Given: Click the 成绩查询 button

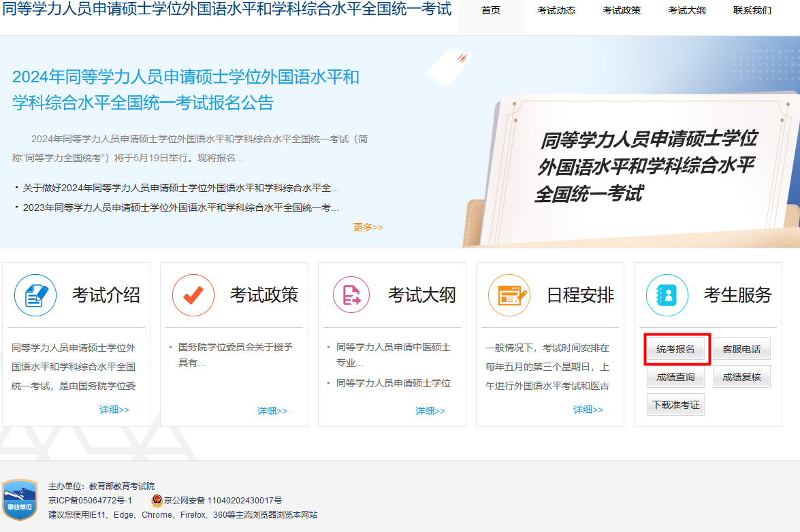Looking at the screenshot, I should (x=675, y=376).
